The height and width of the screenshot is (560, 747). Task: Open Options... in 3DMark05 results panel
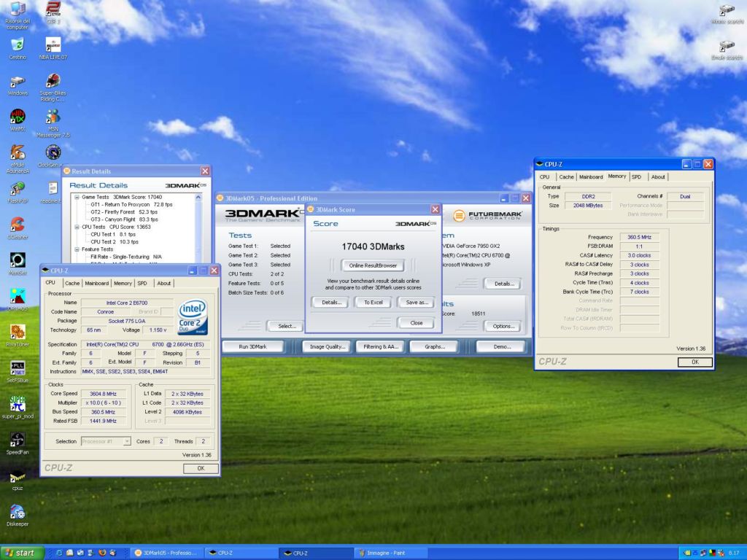coord(503,326)
